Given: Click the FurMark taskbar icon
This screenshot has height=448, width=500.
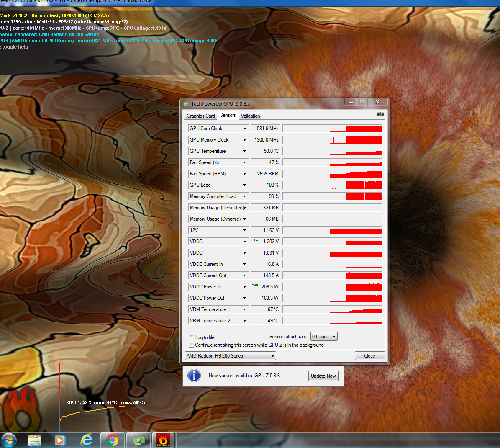Looking at the screenshot, I should [x=163, y=440].
